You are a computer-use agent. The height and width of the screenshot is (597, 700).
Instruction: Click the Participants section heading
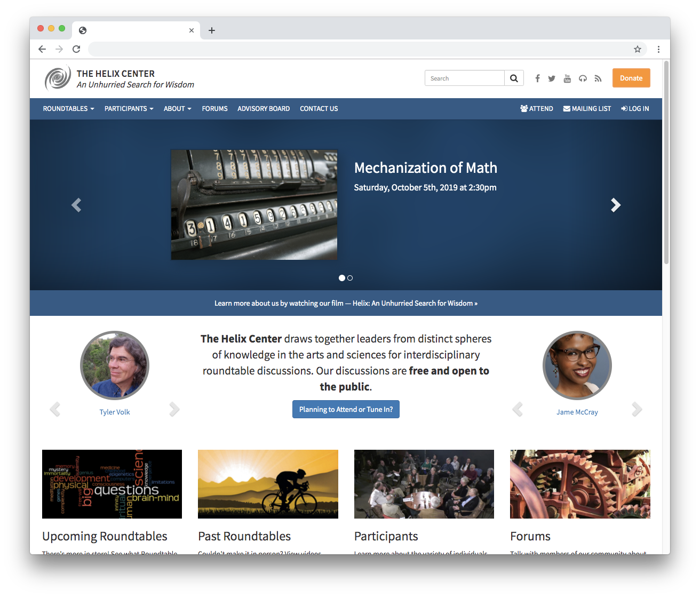coord(386,536)
